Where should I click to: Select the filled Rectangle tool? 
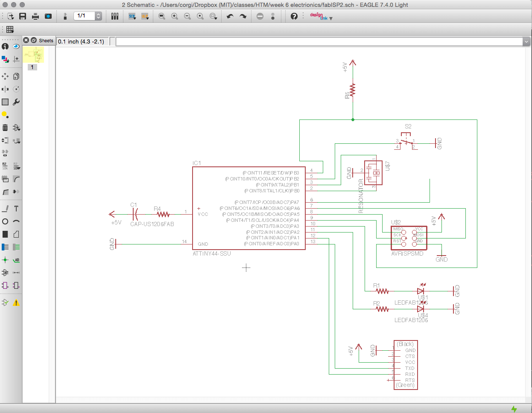tap(5, 234)
